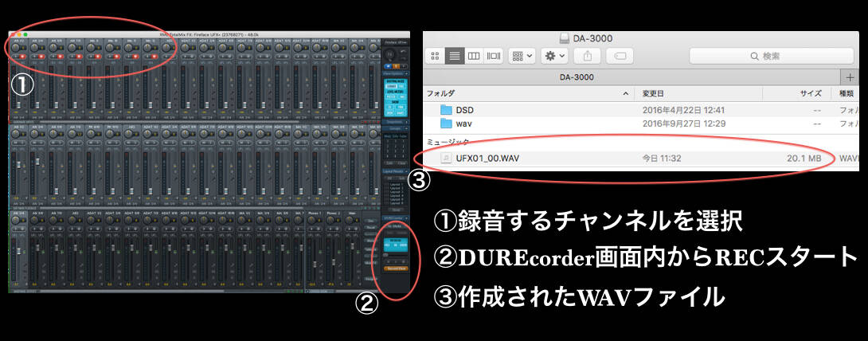Focus the 検索 search field
The height and width of the screenshot is (341, 868).
[x=771, y=55]
